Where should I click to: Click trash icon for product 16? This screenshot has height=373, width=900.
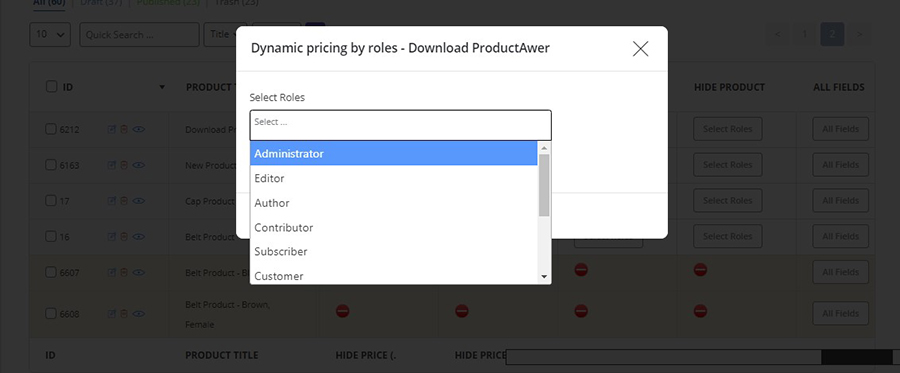pos(123,236)
